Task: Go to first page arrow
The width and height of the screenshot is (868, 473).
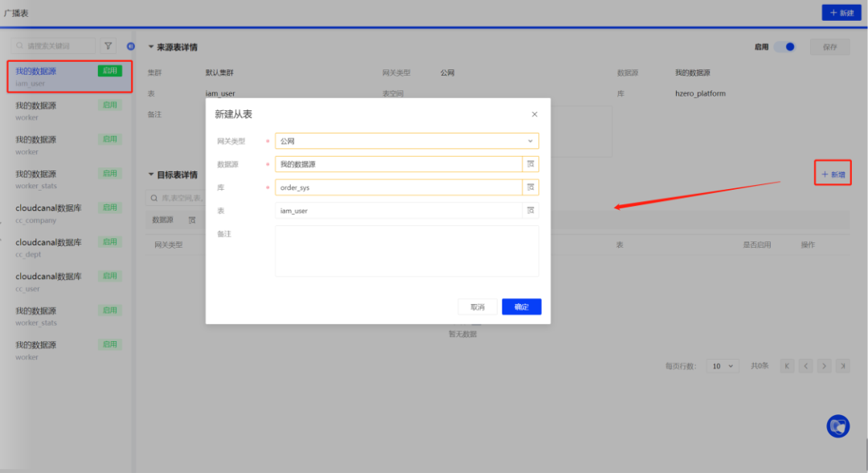Action: point(787,366)
